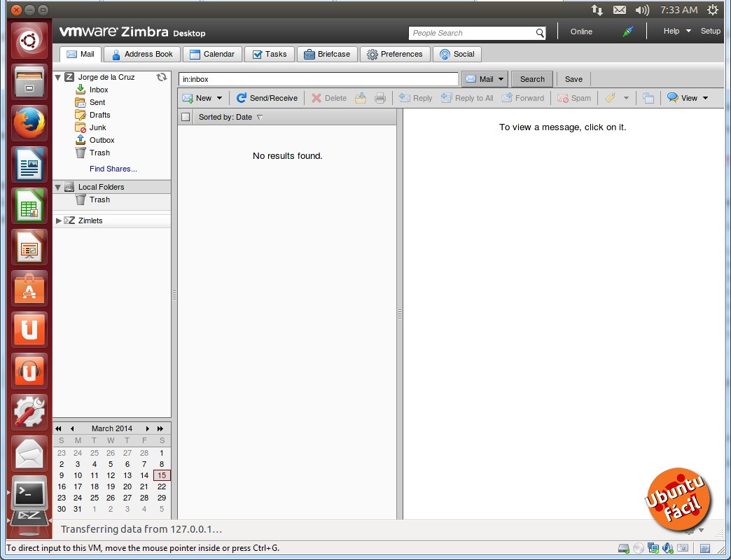This screenshot has height=560, width=731.
Task: Click Reply to All button
Action: [x=467, y=98]
